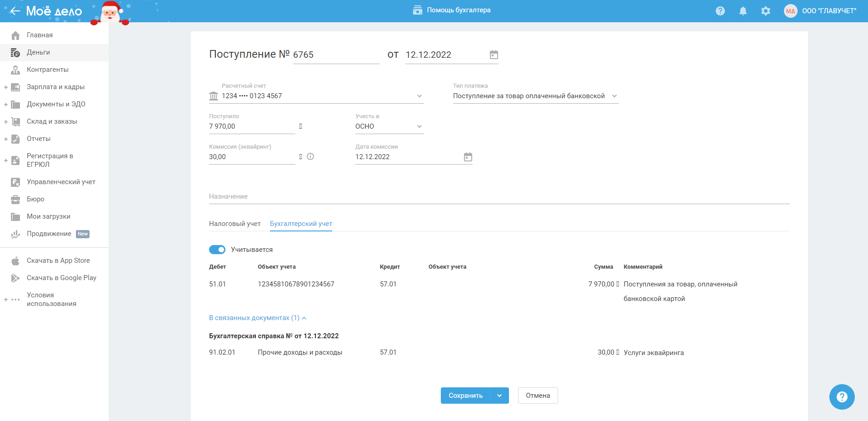Open notifications bell icon
The image size is (868, 421).
(x=743, y=11)
